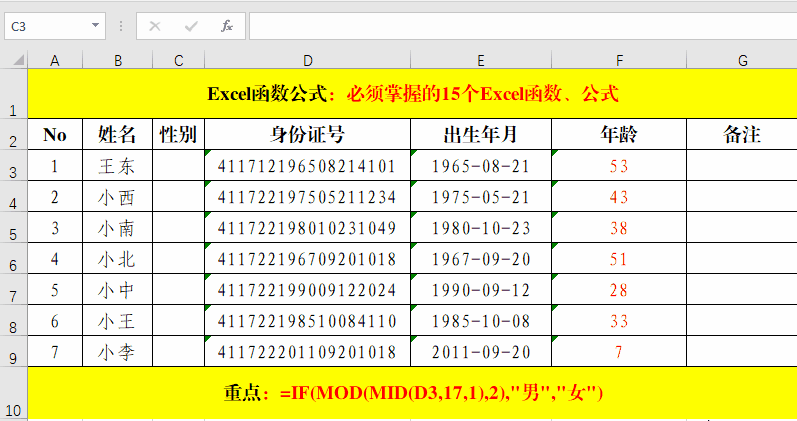Select row 5 header

coord(14,227)
